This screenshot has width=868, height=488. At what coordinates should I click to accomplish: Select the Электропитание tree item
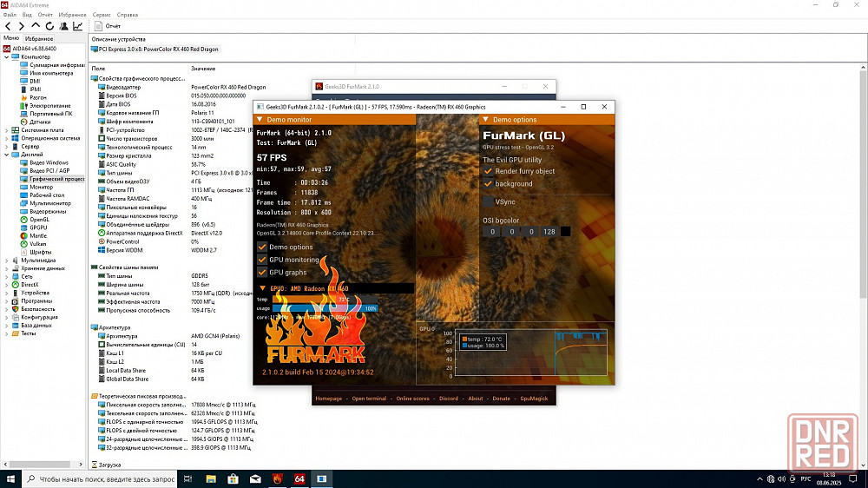pyautogui.click(x=45, y=106)
